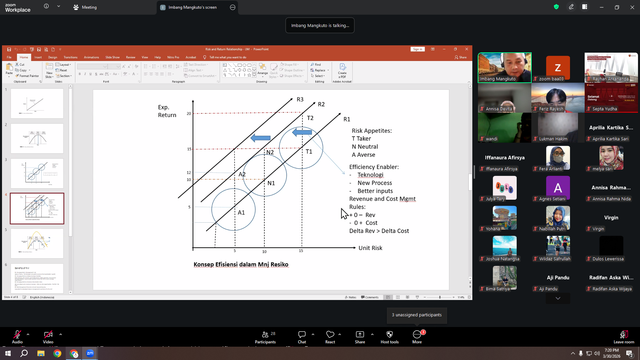Viewport: 640px width, 360px height.
Task: Open Design tab in PowerPoint ribbon
Action: pyautogui.click(x=53, y=57)
